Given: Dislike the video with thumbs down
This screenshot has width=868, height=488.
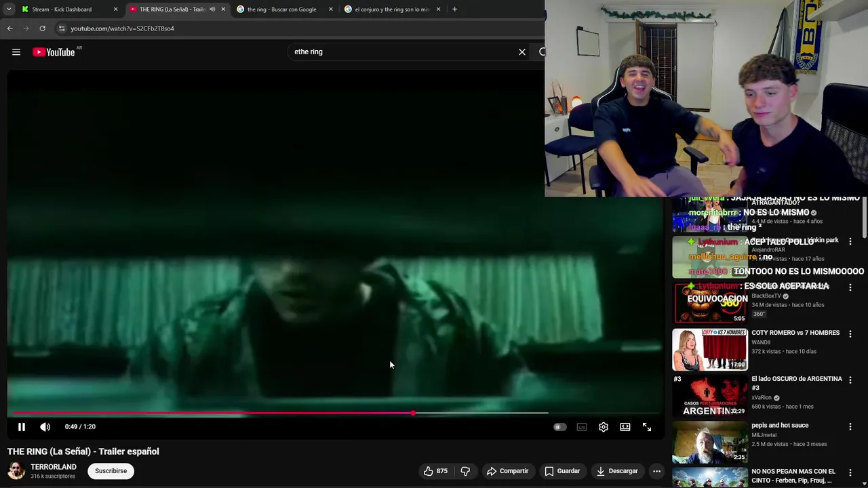Looking at the screenshot, I should [465, 471].
